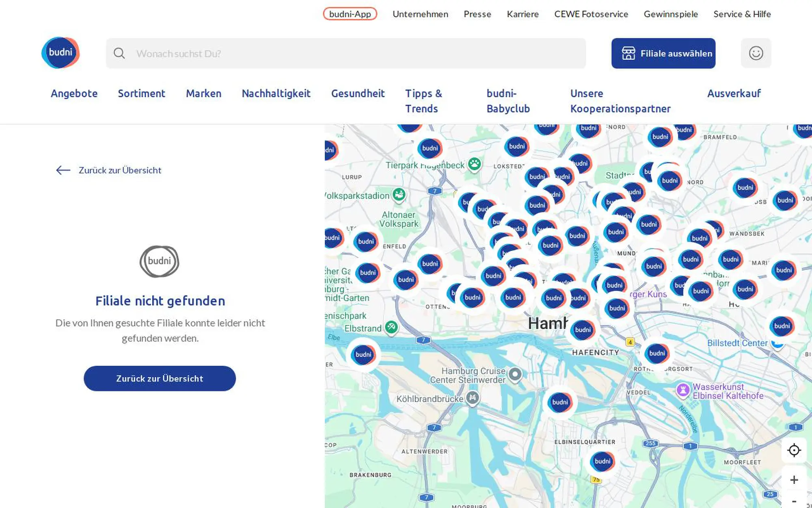Open Nachhaltigkeit menu
812x508 pixels.
pyautogui.click(x=276, y=93)
